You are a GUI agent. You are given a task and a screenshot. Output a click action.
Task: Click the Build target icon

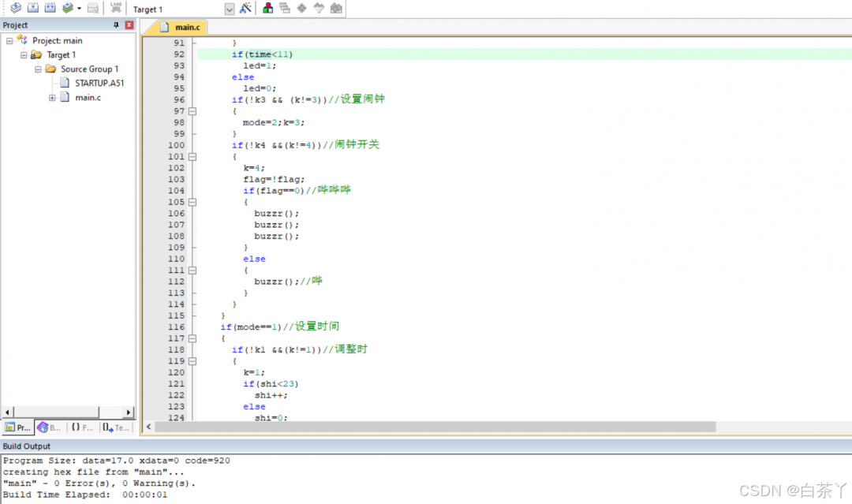pyautogui.click(x=32, y=9)
